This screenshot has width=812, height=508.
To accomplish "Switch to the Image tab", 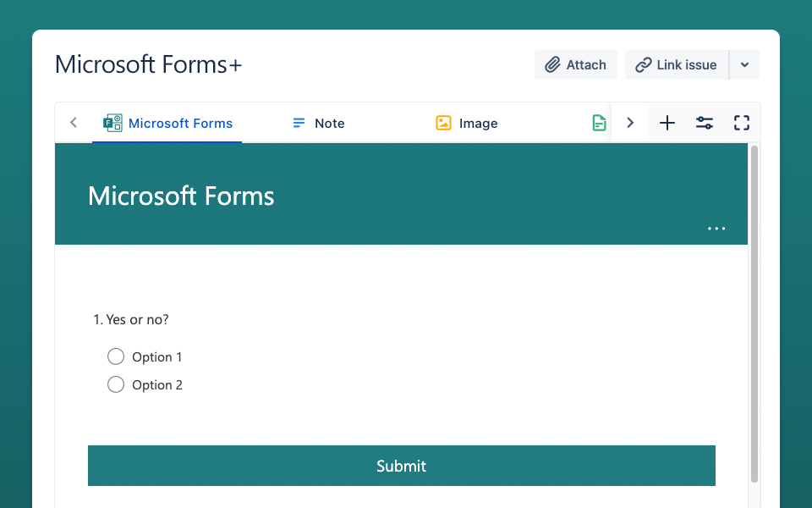I will click(x=478, y=123).
